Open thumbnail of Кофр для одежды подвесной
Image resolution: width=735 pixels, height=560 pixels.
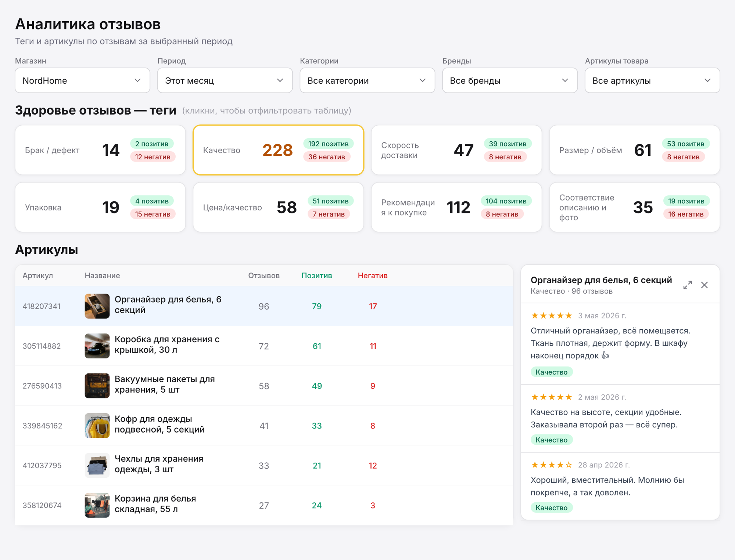coord(97,426)
